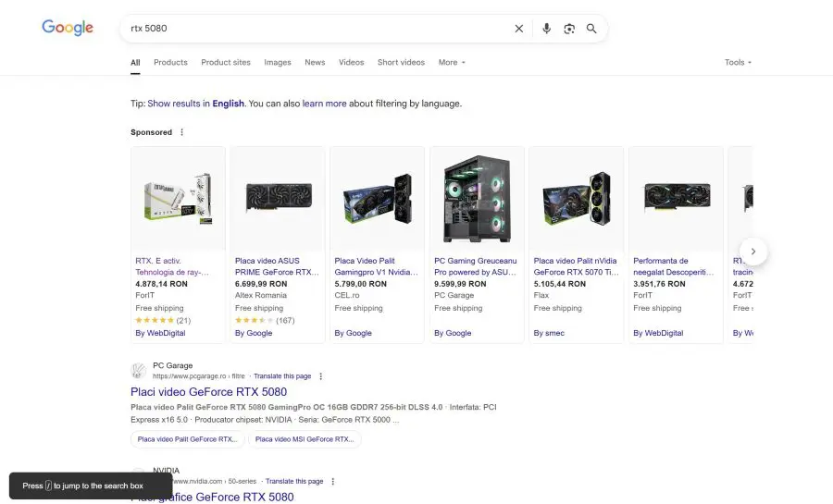The height and width of the screenshot is (504, 833).
Task: Click By Google under Altex Romania card
Action: [x=254, y=333]
